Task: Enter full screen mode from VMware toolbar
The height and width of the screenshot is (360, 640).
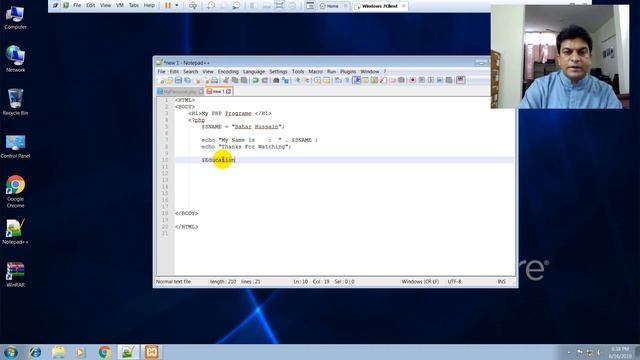Action: click(x=279, y=5)
